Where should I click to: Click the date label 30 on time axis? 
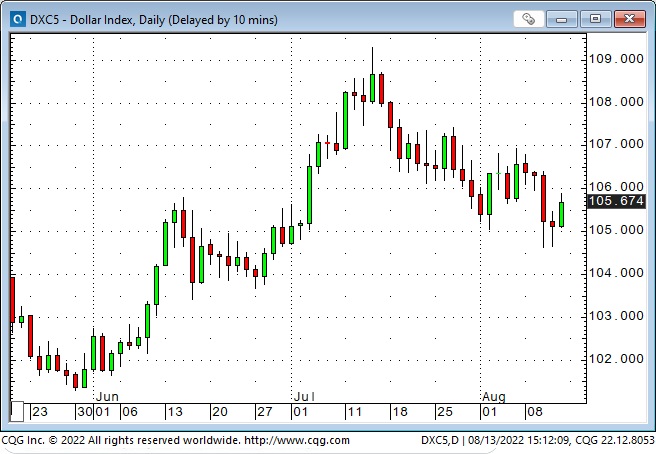click(85, 412)
